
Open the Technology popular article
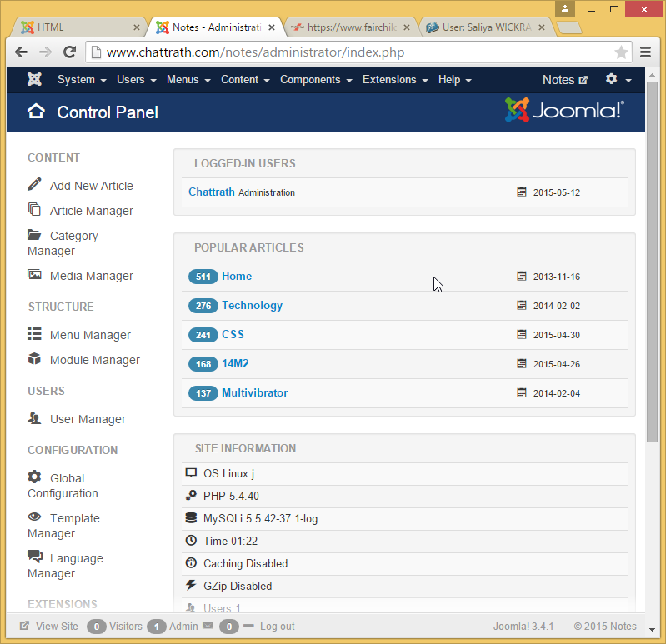[x=252, y=306]
